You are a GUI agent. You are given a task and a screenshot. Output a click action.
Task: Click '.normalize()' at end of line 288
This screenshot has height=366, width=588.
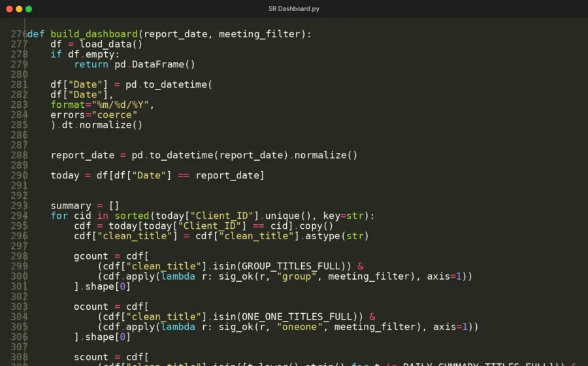pos(323,156)
